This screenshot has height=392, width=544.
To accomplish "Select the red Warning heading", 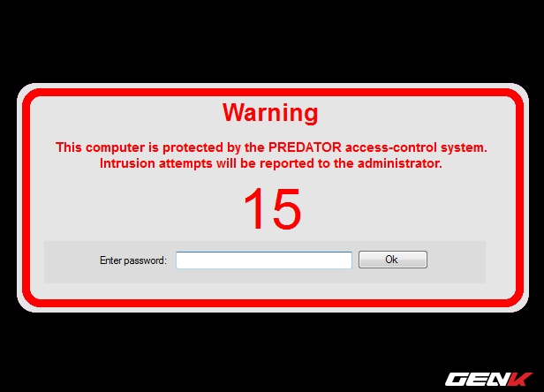I will [x=270, y=113].
